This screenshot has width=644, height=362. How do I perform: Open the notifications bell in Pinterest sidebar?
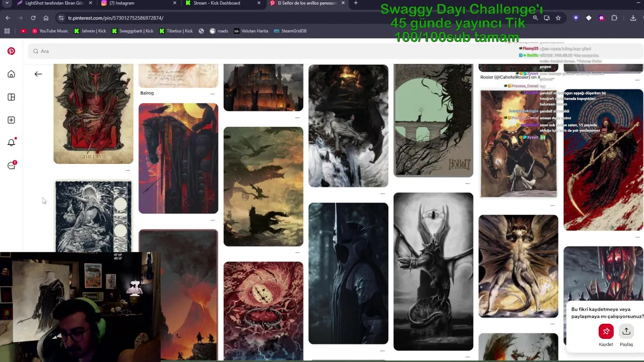coord(11,143)
